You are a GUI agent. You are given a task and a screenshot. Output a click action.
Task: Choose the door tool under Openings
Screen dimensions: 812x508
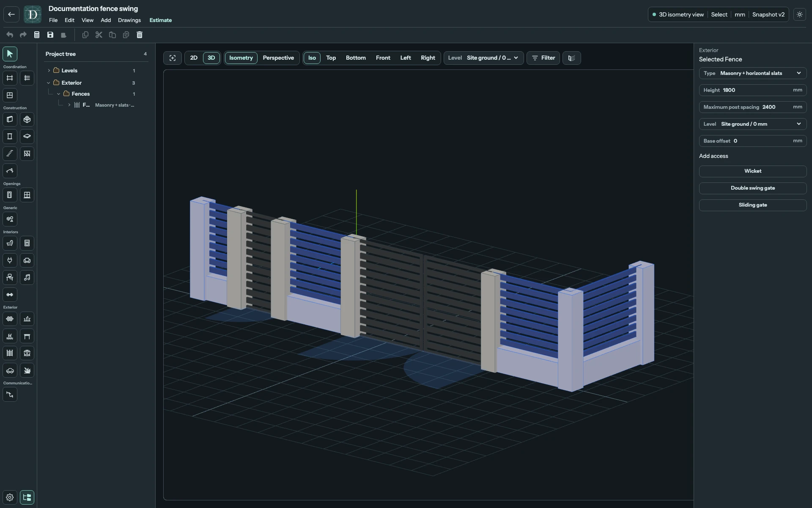[x=10, y=195]
